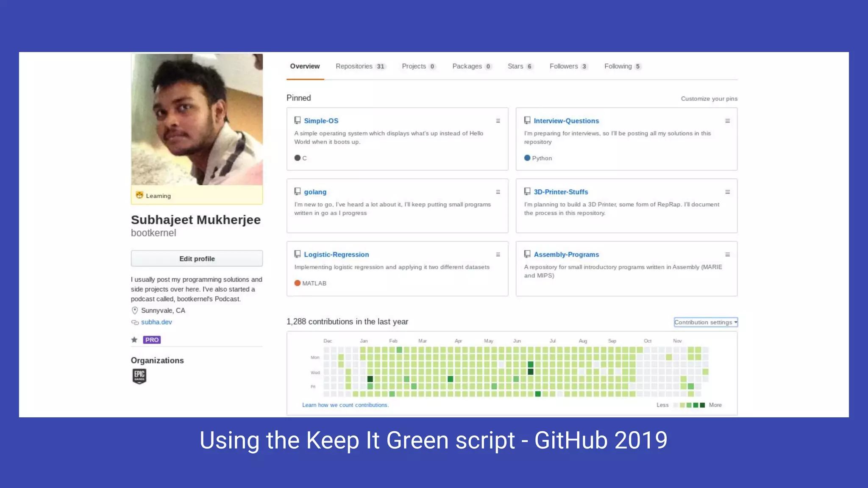868x488 pixels.
Task: Open the Epic Games organization avatar
Action: pos(139,376)
